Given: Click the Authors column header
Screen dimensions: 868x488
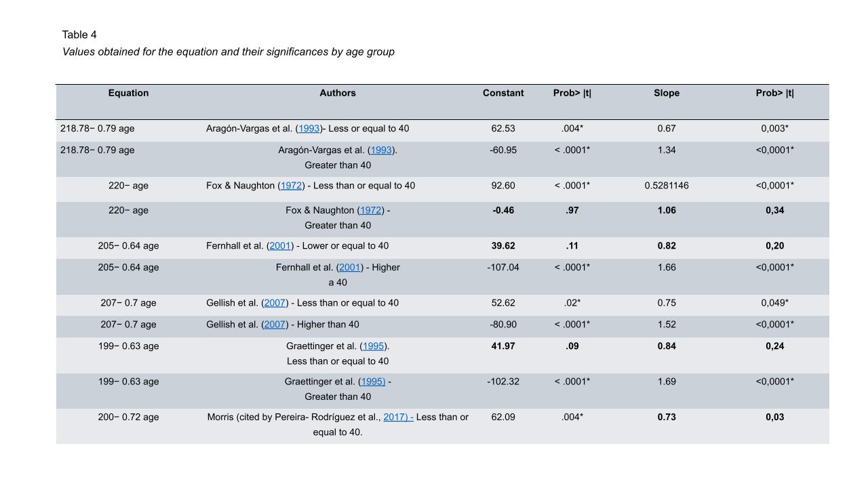Looking at the screenshot, I should pos(338,94).
